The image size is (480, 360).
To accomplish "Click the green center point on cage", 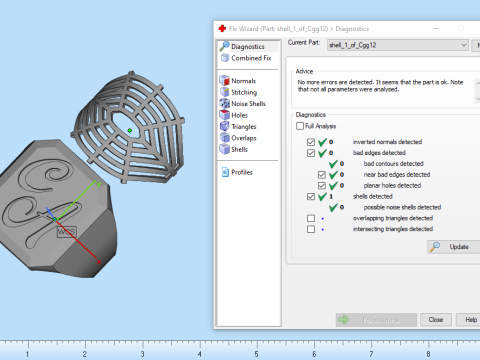I will (130, 130).
